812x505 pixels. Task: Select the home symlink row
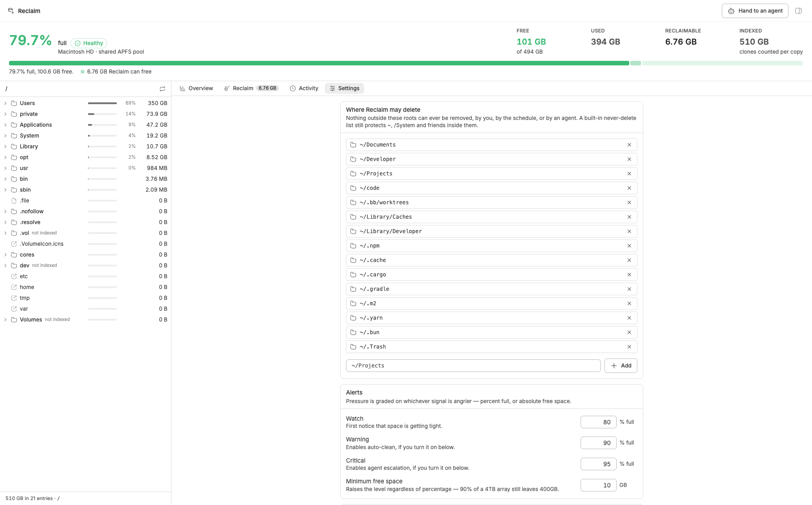point(86,287)
